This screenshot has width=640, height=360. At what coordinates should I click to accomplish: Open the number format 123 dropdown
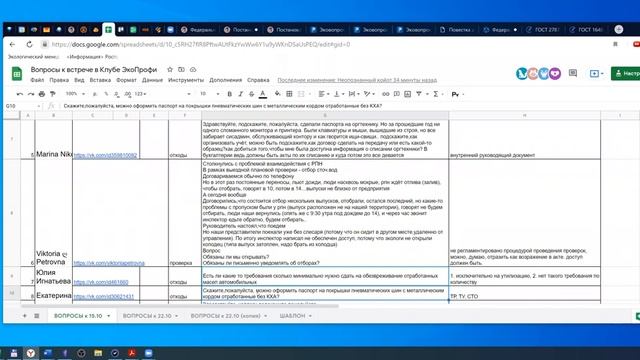click(140, 94)
